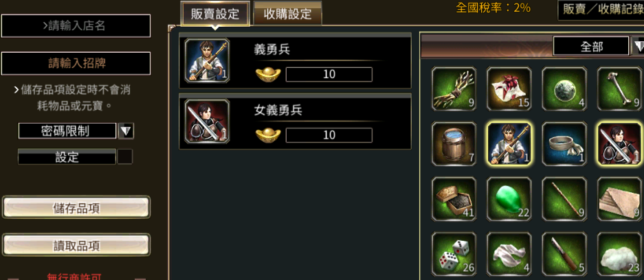Choose the silver ring item
The width and height of the screenshot is (644, 280).
coord(564,144)
